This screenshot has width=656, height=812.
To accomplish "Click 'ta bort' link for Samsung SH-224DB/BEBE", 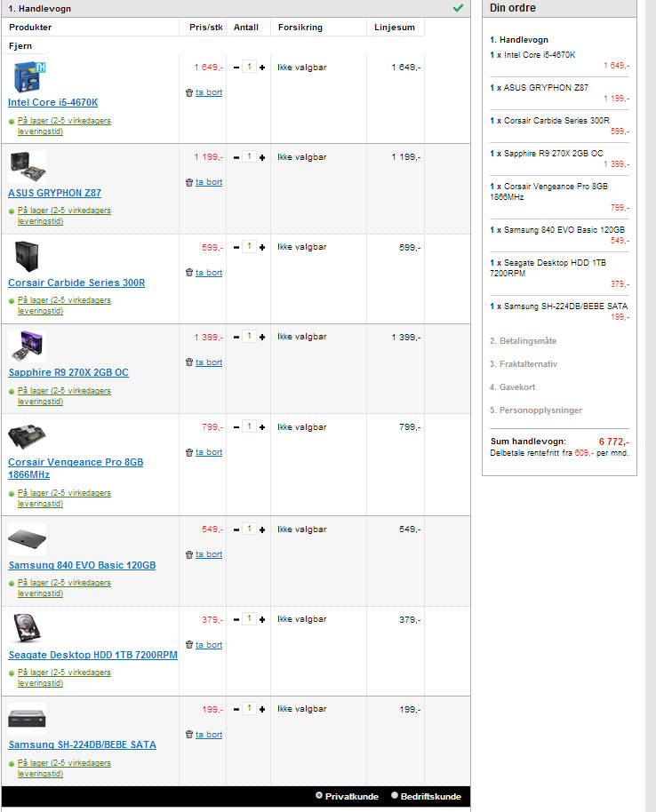I will click(x=209, y=735).
